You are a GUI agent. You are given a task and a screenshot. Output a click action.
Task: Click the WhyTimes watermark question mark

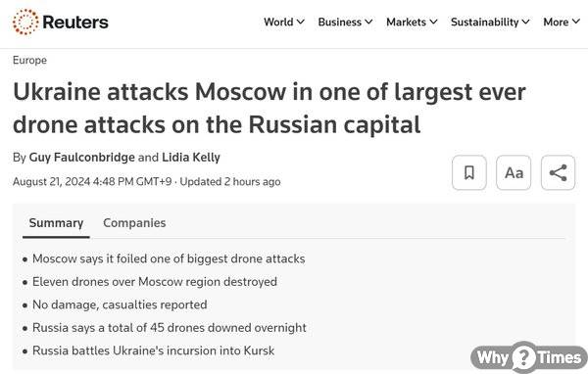coord(523,357)
